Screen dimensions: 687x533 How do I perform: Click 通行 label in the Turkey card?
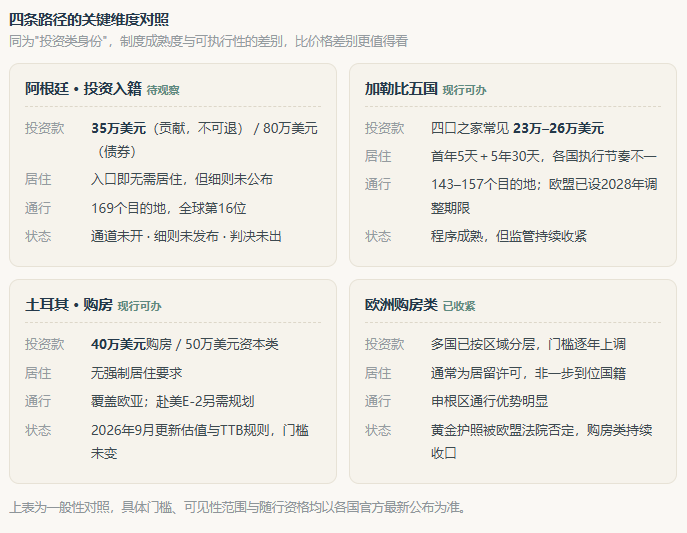(x=38, y=402)
